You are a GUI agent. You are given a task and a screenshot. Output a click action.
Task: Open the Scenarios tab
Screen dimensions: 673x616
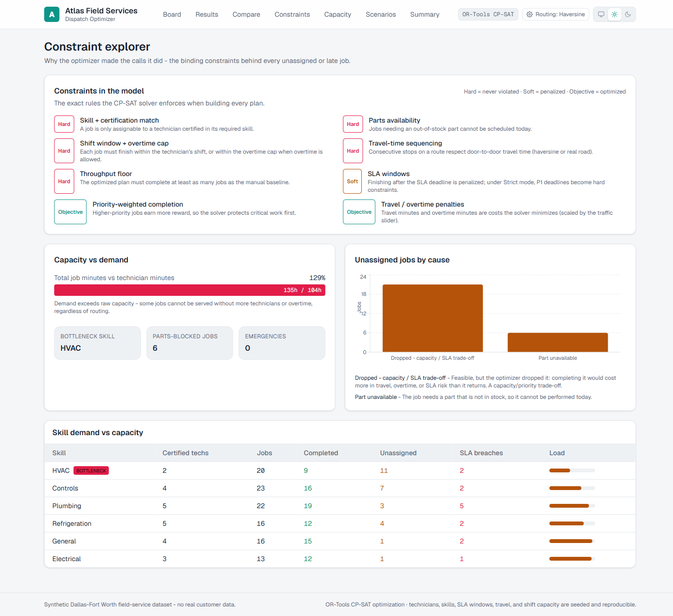click(x=381, y=14)
